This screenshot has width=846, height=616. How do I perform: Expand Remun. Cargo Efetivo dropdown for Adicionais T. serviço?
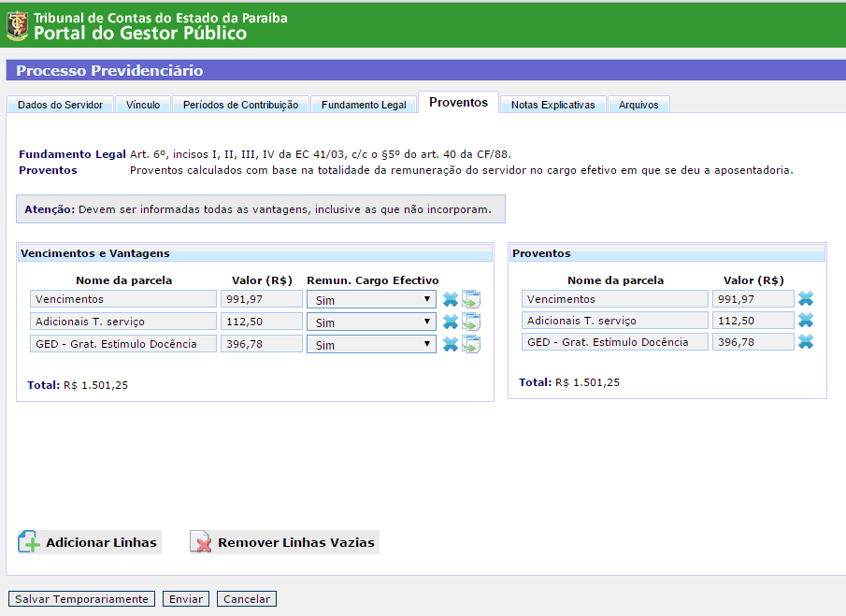pos(371,322)
